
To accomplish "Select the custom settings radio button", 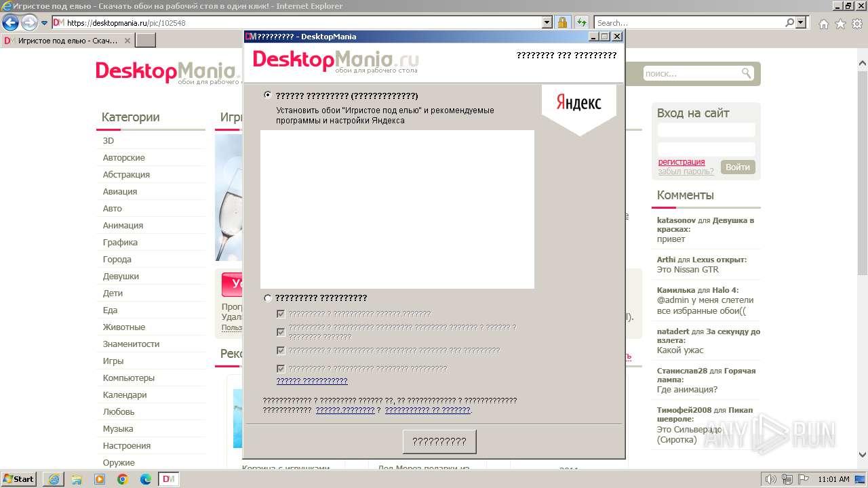I will [267, 298].
